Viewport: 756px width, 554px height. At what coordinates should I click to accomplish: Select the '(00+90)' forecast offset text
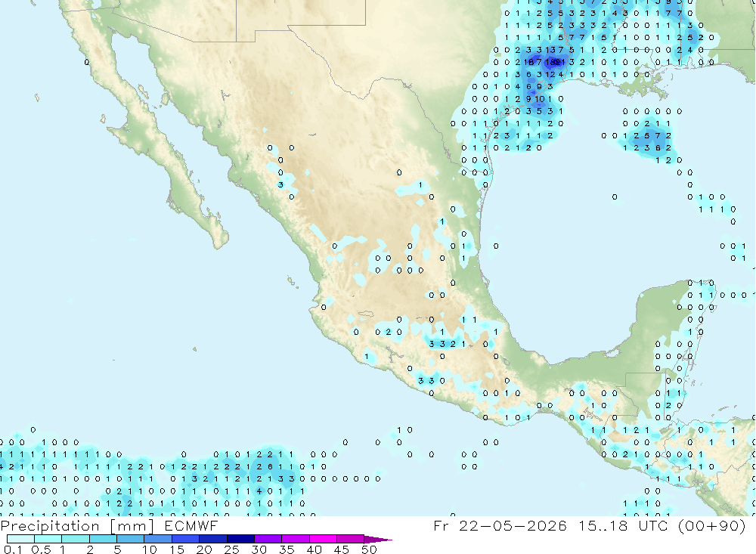(x=712, y=525)
